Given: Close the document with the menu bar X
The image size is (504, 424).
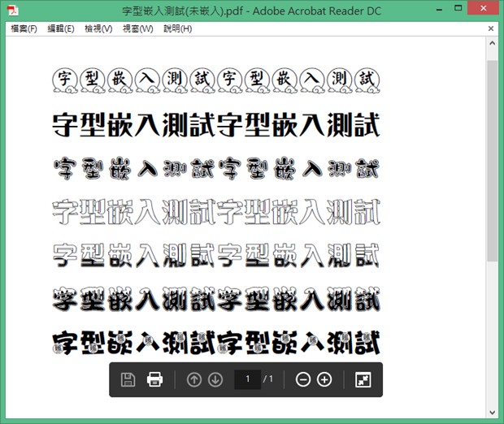Looking at the screenshot, I should (x=491, y=28).
